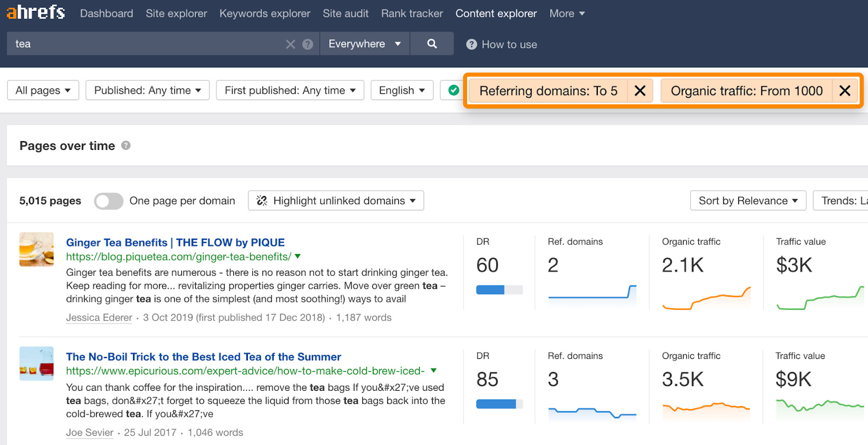Click How to use link
868x445 pixels.
point(509,44)
